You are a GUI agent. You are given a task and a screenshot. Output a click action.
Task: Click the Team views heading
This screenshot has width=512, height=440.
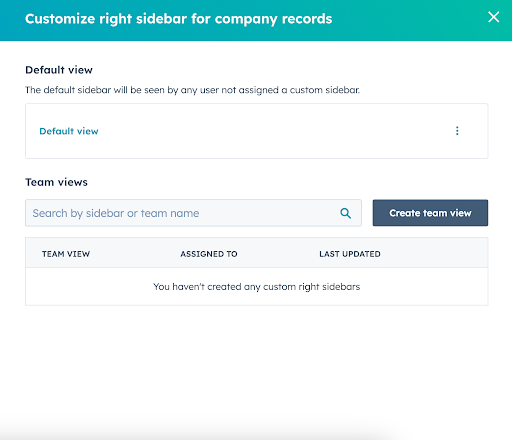(x=56, y=182)
